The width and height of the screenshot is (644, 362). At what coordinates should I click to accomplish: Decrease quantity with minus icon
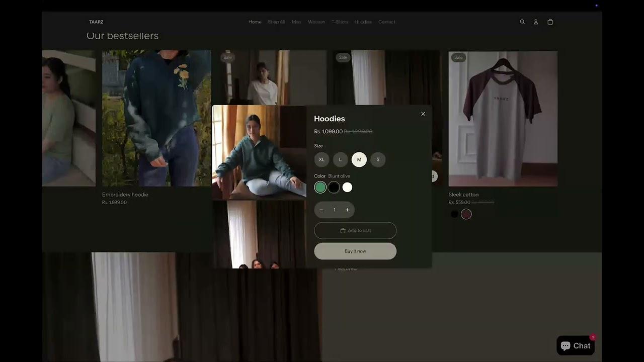pos(321,210)
